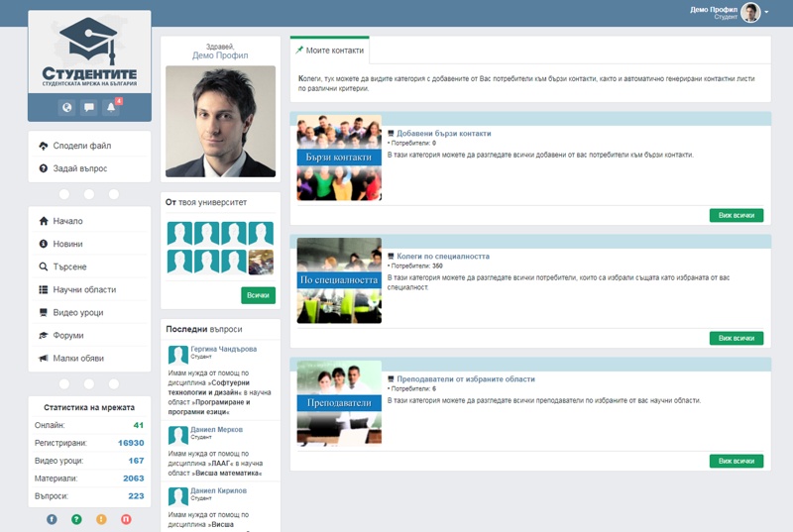Viewport: 793px width, 532px height.
Task: Click the red footer icon
Action: 126,519
